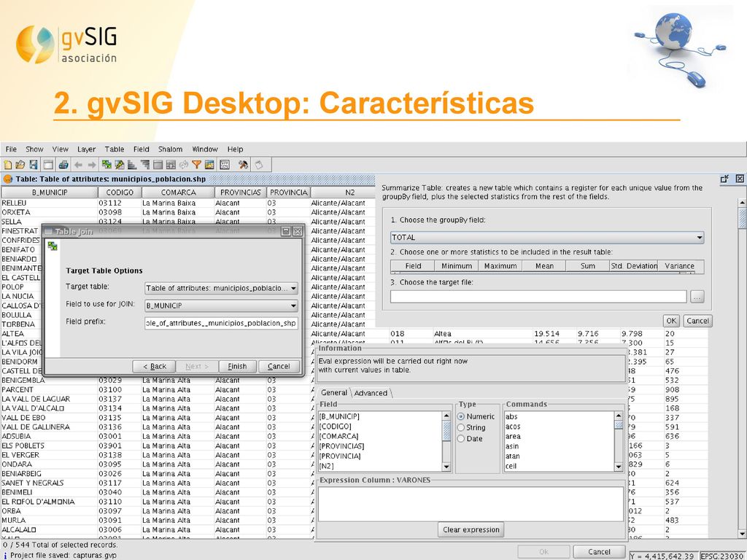Select the Date type radio button

(x=461, y=438)
